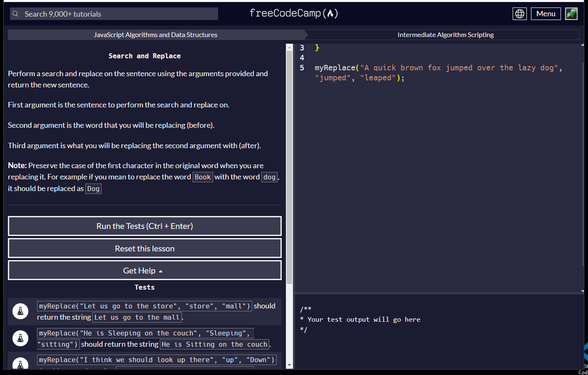The width and height of the screenshot is (588, 375).
Task: Click the Tests heading
Action: pyautogui.click(x=145, y=287)
